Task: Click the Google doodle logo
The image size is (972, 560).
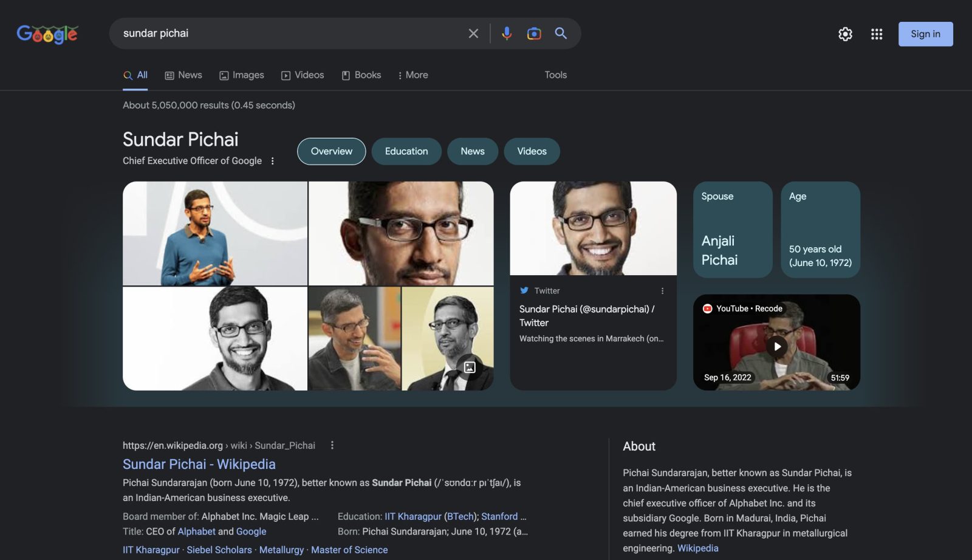Action: click(47, 34)
